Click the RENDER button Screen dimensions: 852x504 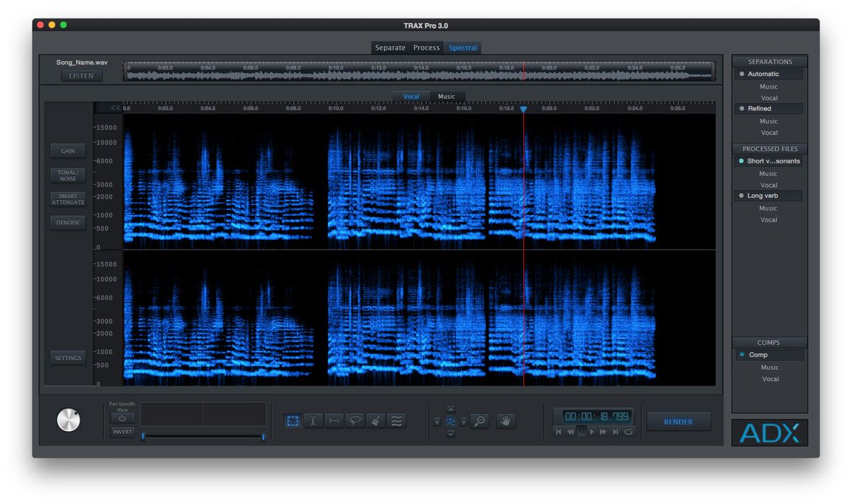678,422
